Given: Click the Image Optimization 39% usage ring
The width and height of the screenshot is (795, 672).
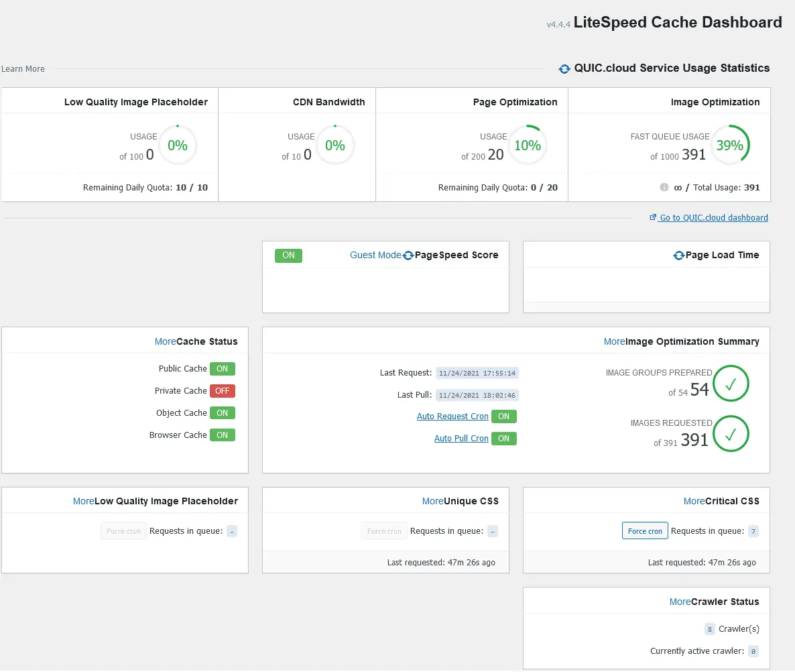Looking at the screenshot, I should (x=730, y=146).
